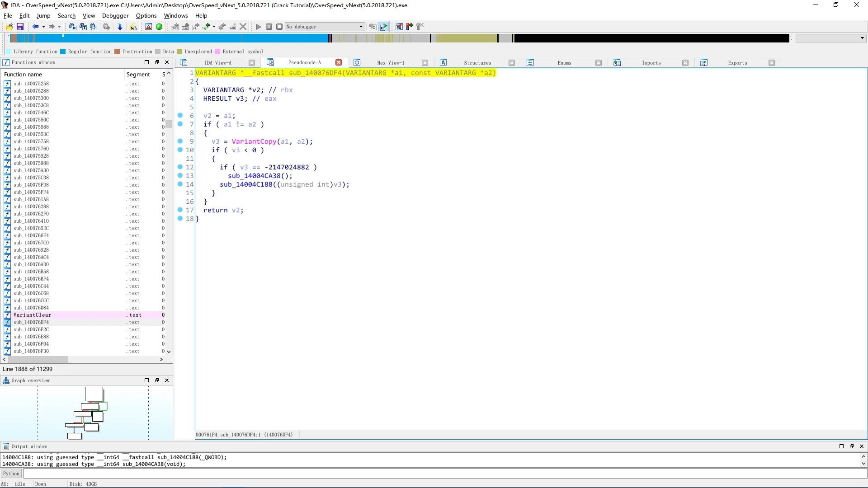Open a file with the folder icon
Viewport: 868px width, 488px height.
click(9, 27)
